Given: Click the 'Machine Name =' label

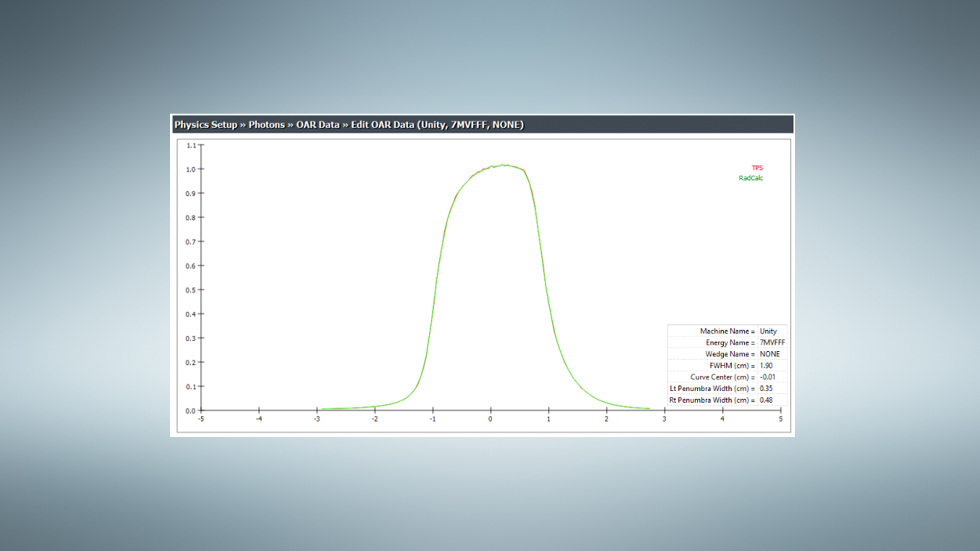Looking at the screenshot, I should click(x=727, y=332).
